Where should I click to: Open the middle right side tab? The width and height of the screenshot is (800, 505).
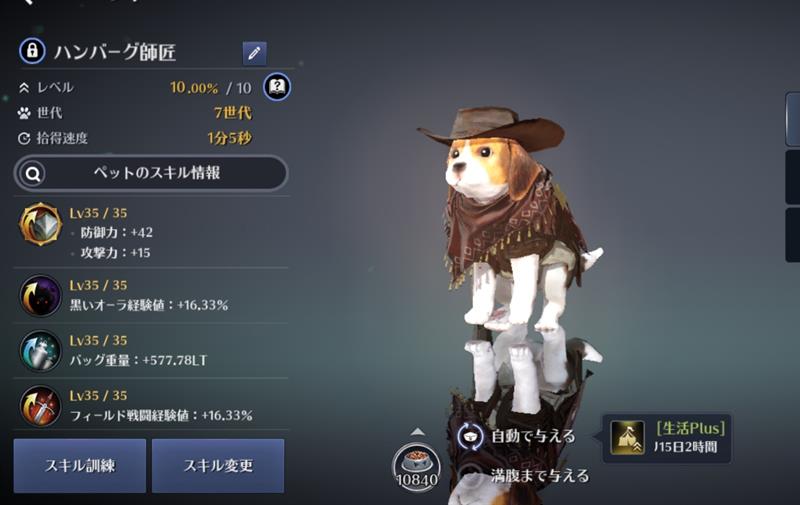pyautogui.click(x=793, y=178)
